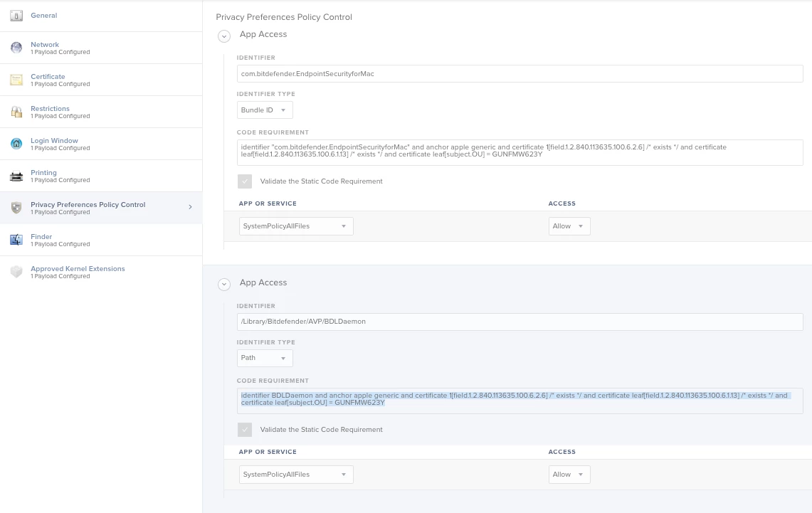This screenshot has width=812, height=513.
Task: Click the Printing printer icon
Action: 16,176
